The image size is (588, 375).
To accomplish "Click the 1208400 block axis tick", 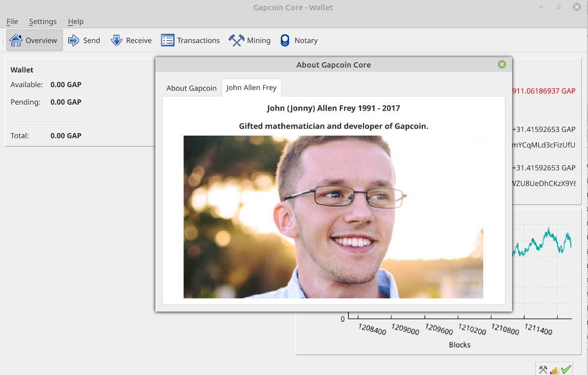I will (x=372, y=328).
